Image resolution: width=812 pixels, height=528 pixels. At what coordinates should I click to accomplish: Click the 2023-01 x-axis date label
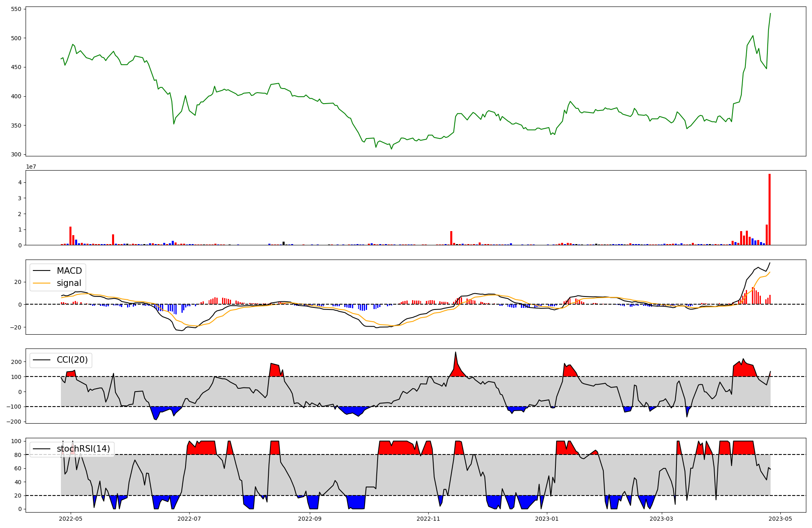coord(547,519)
